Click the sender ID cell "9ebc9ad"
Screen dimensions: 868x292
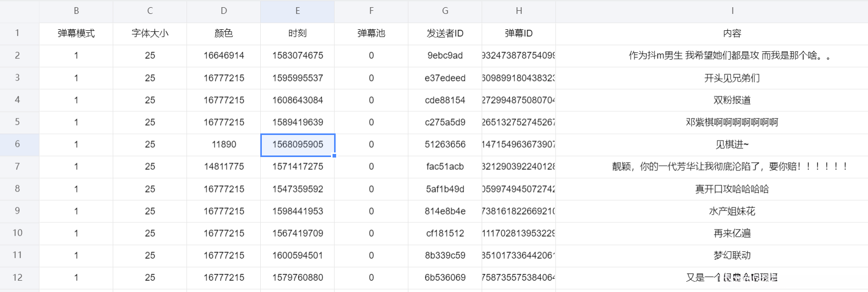click(445, 55)
